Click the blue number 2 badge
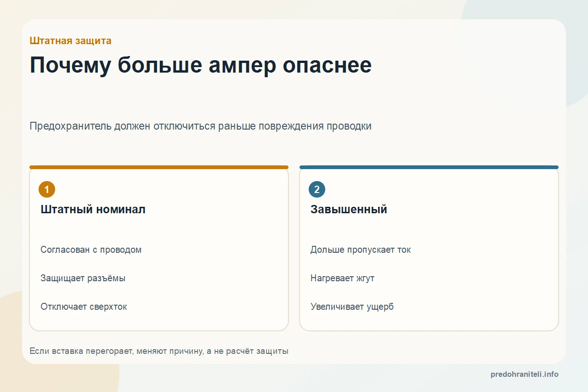This screenshot has height=392, width=588. click(317, 189)
